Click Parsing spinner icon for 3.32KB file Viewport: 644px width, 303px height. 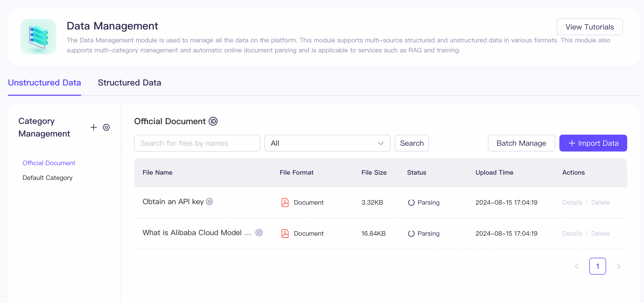(411, 203)
